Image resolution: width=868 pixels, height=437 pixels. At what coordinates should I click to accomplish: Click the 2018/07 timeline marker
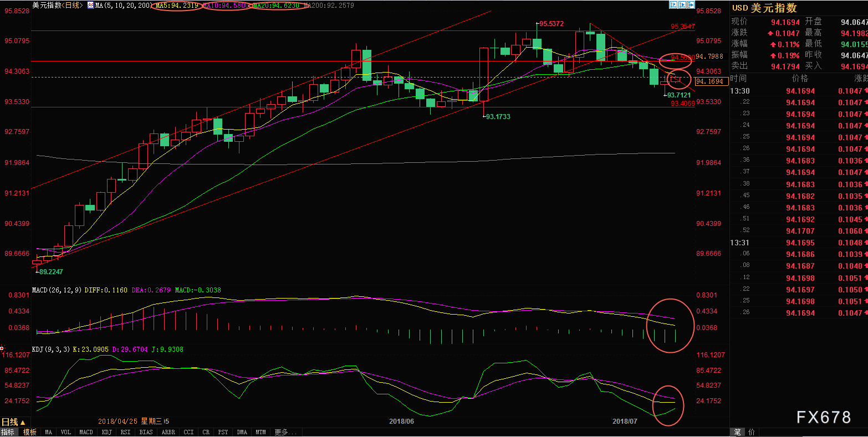(x=625, y=421)
